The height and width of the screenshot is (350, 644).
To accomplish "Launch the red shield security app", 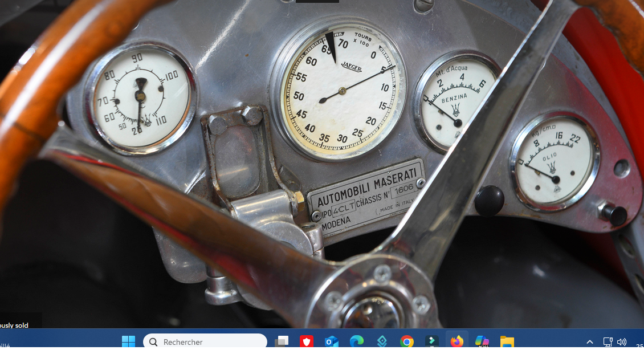I will point(307,341).
